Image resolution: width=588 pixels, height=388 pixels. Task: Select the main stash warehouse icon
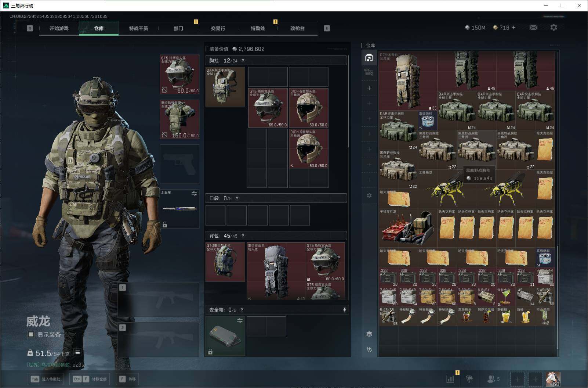[x=369, y=58]
